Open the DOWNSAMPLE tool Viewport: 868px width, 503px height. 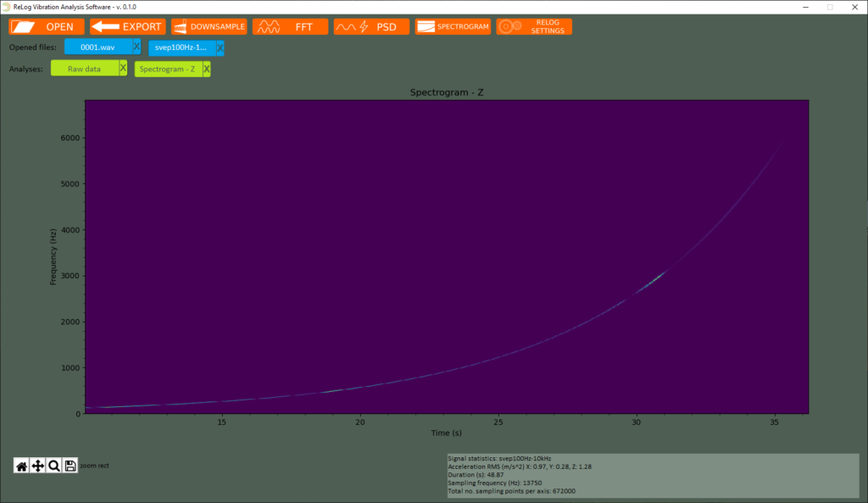[x=209, y=26]
